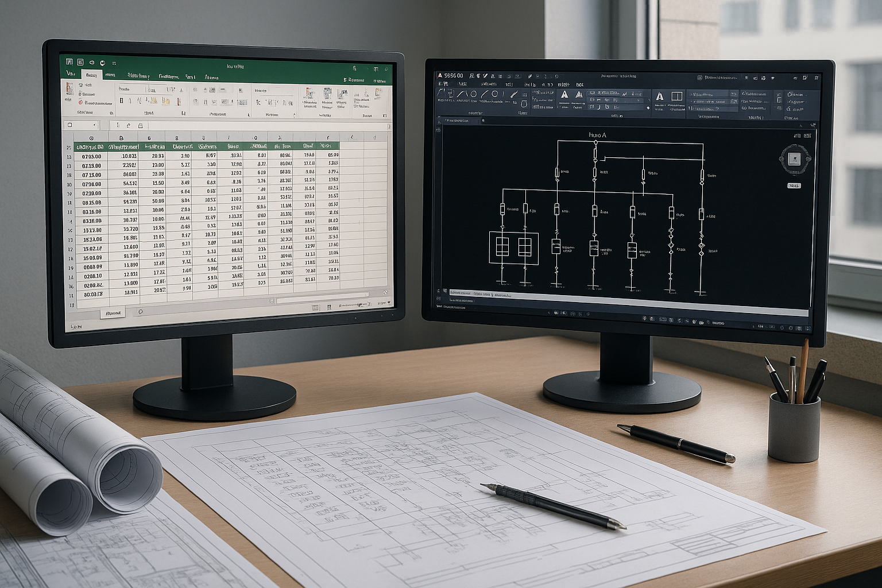The image size is (882, 588).
Task: Open Format as Table icon in Excel ribbon
Action: (327, 93)
